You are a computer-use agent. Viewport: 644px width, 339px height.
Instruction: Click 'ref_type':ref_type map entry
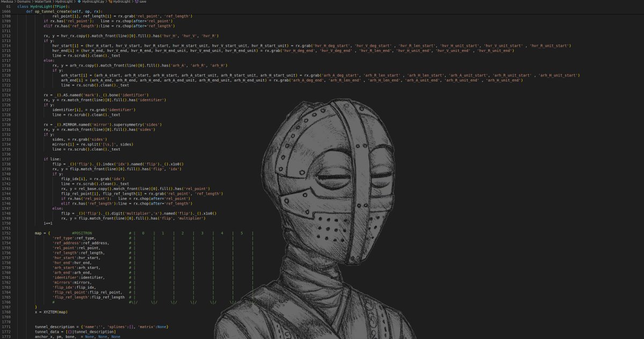click(74, 238)
